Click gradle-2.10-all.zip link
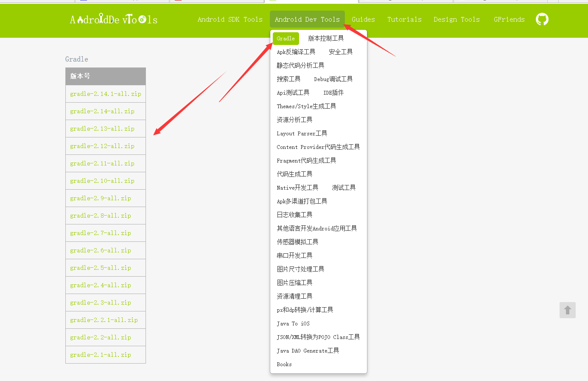 (x=102, y=181)
